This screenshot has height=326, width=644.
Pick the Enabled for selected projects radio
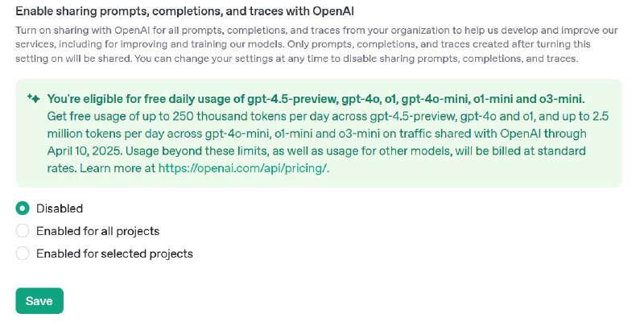(x=23, y=254)
